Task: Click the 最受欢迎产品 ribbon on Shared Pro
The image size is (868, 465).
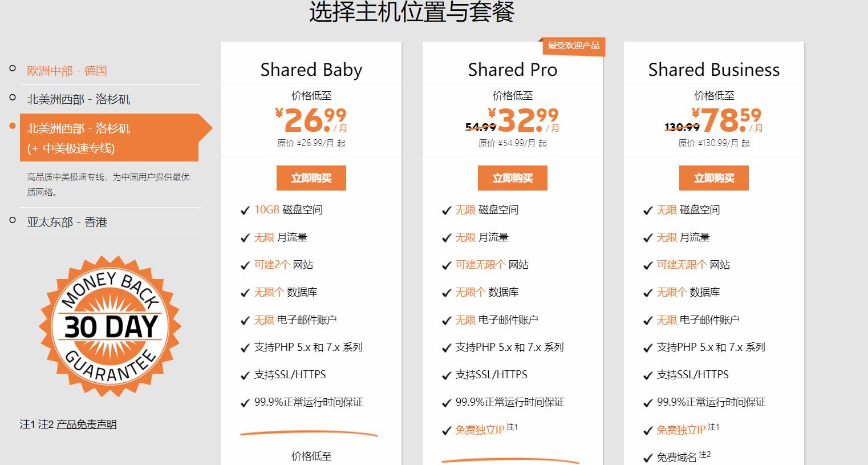Action: point(574,47)
